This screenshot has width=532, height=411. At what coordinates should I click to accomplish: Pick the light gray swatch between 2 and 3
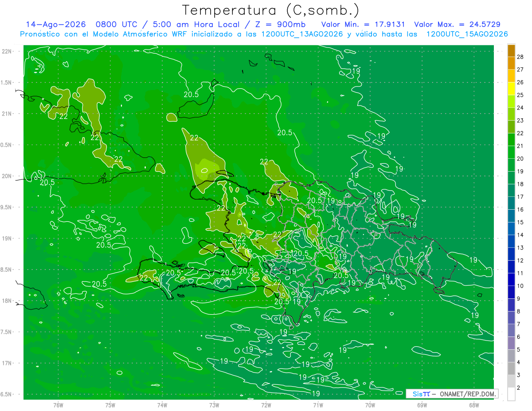coord(511,381)
